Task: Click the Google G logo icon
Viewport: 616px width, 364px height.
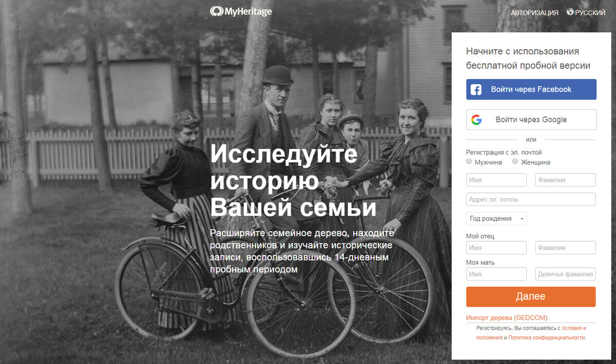Action: point(476,120)
